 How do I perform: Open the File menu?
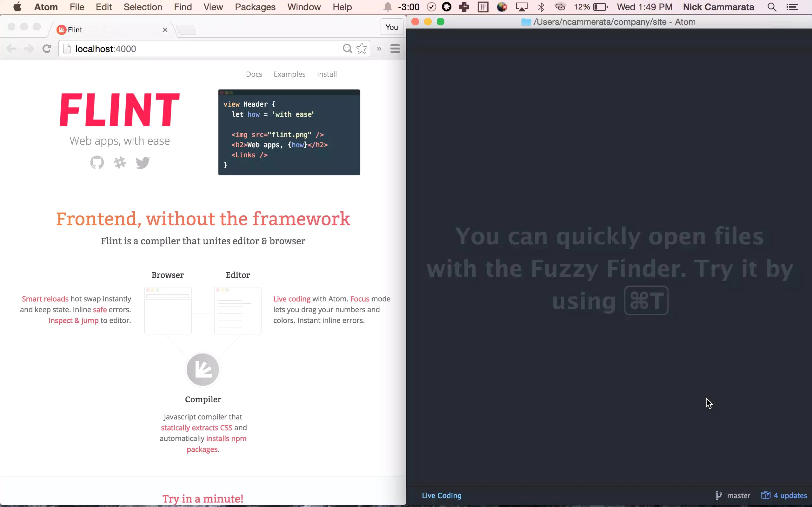coord(77,7)
